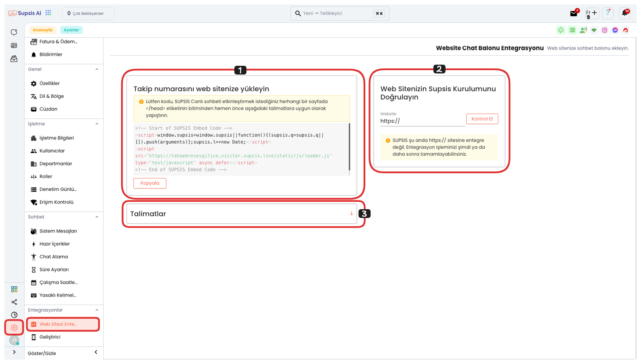Expand the left sidebar with arrow
Image resolution: width=641 pixels, height=364 pixels.
click(x=14, y=352)
